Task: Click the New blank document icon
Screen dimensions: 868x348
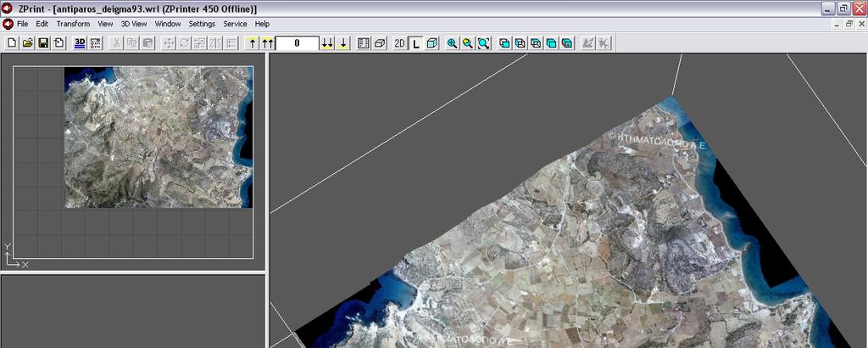Action: tap(12, 43)
